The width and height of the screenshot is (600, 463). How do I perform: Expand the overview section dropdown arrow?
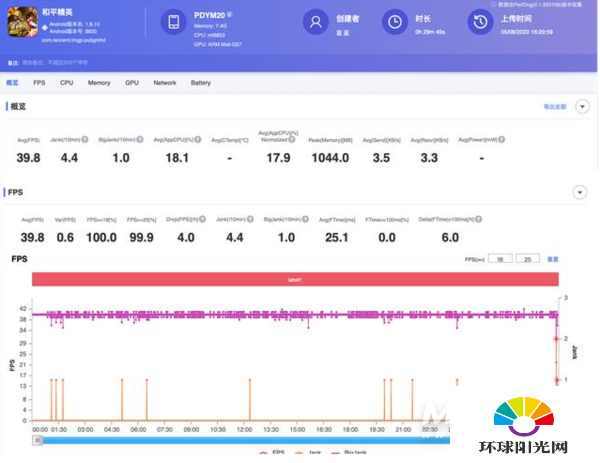(x=582, y=107)
